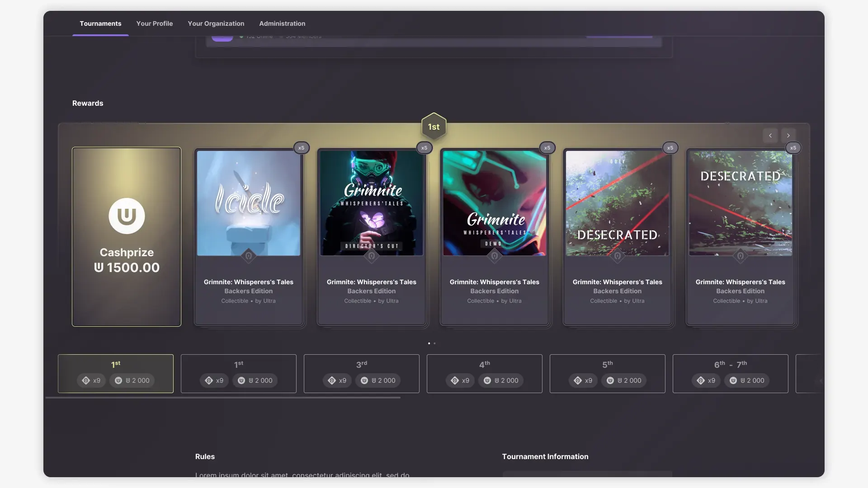
Task: Open the Grimnite Demo card artwork
Action: pyautogui.click(x=495, y=203)
